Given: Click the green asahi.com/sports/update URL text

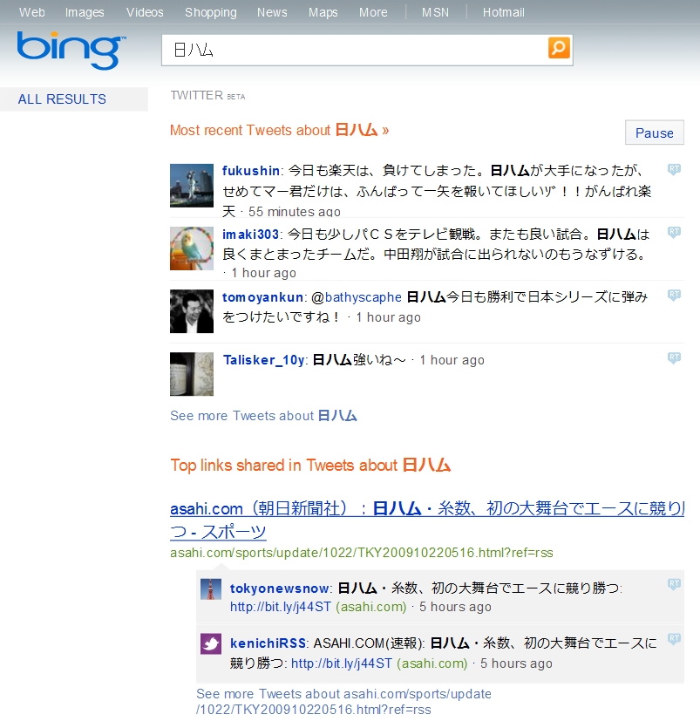Looking at the screenshot, I should pyautogui.click(x=362, y=553).
